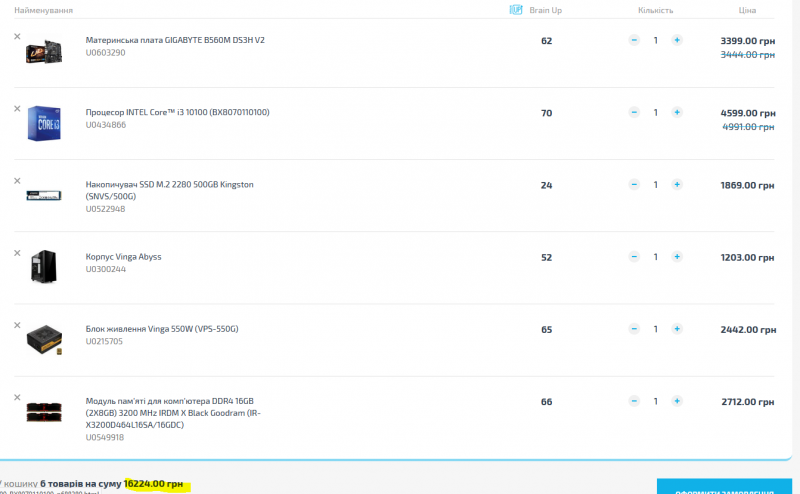
Task: Remove INTEL Core i3 10100 from cart
Action: pos(17,108)
